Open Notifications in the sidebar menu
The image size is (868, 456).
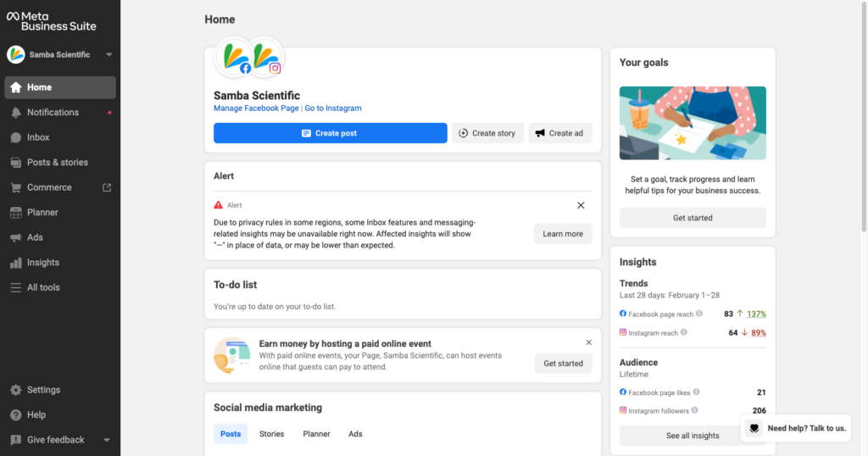tap(60, 113)
